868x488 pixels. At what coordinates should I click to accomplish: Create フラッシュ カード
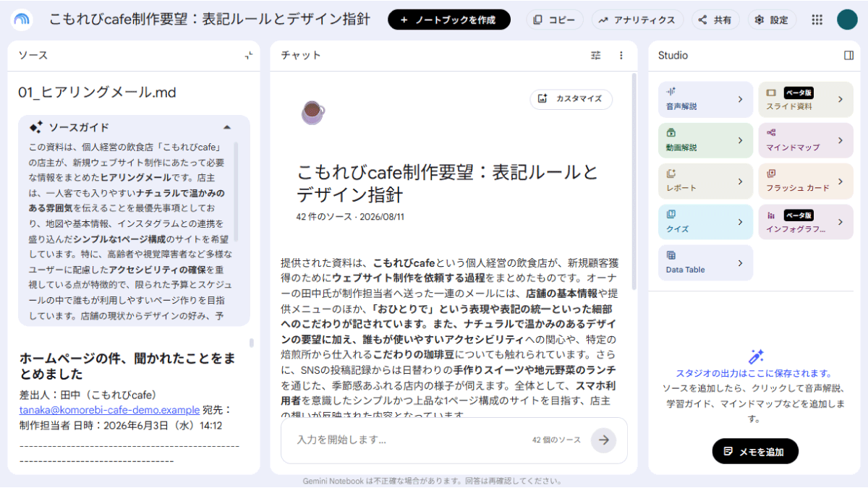tap(806, 181)
